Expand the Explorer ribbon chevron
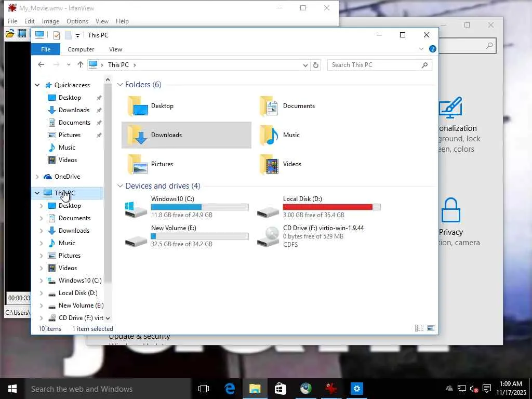 421,49
